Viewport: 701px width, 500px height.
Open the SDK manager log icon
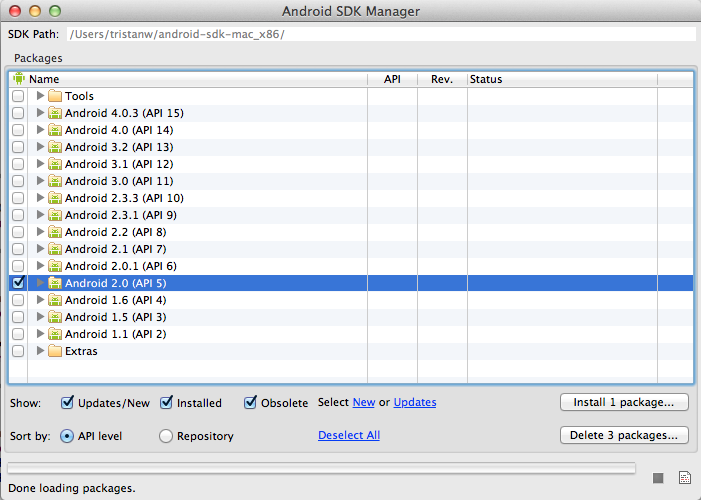pos(684,478)
